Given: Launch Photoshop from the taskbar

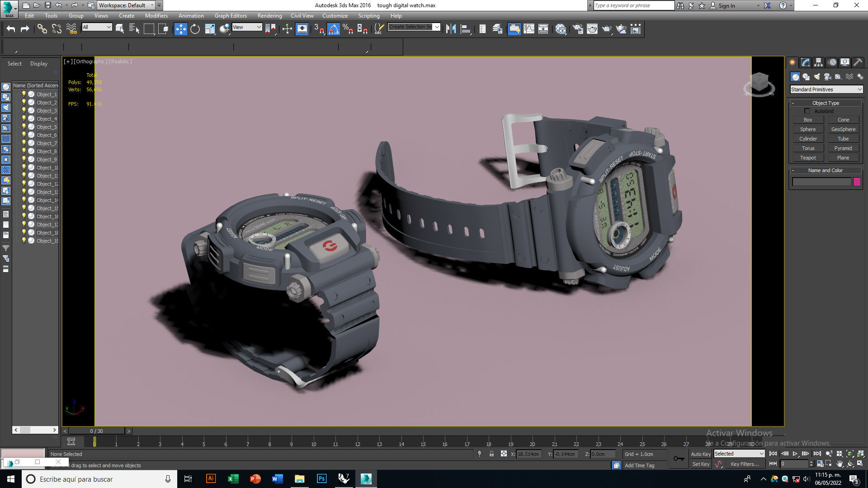Looking at the screenshot, I should 321,479.
